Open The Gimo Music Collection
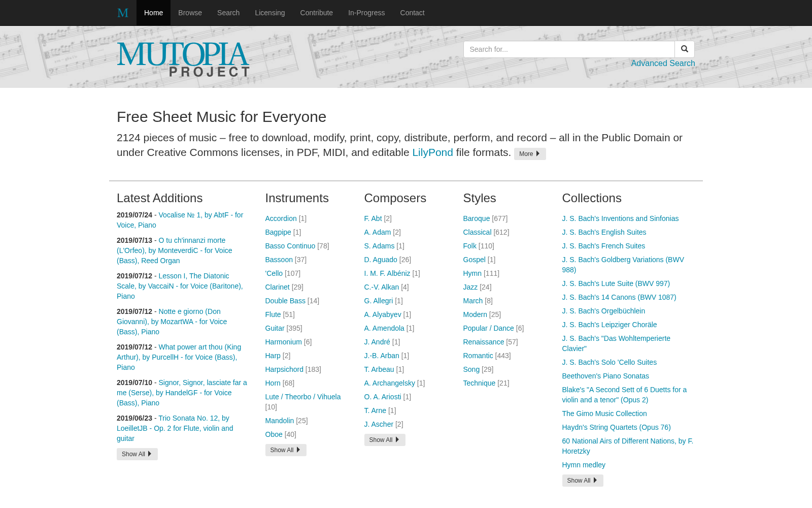 pos(604,414)
